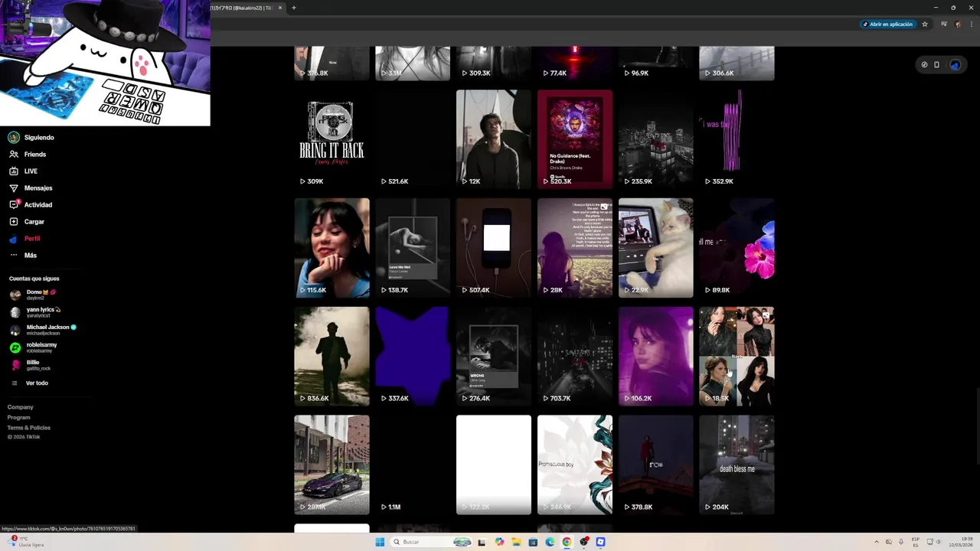The image size is (980, 551).
Task: Open a new browser tab with plus
Action: pos(294,8)
